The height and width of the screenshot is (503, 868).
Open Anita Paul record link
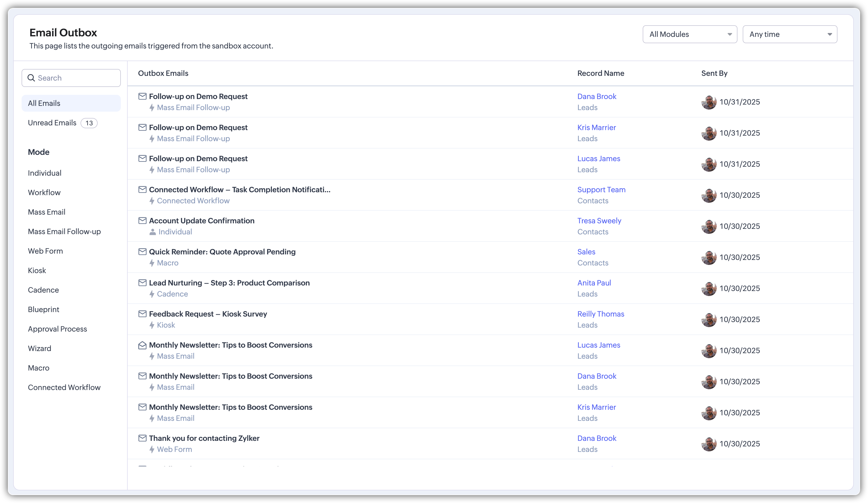(x=594, y=283)
